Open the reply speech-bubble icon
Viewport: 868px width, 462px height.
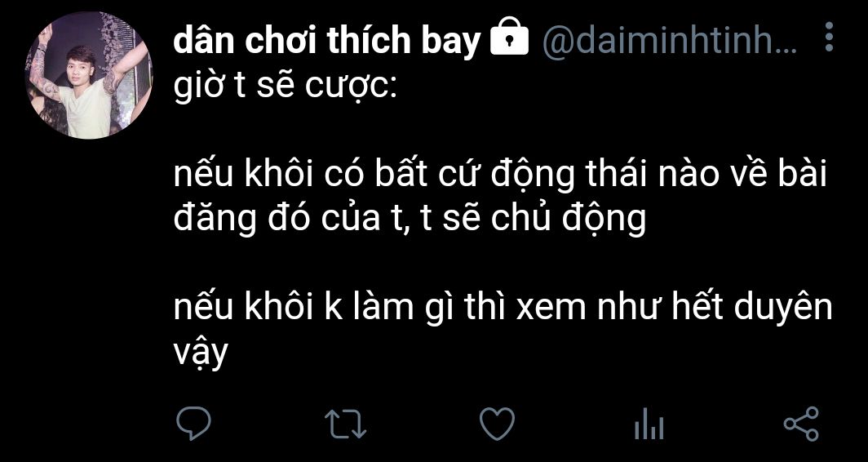tap(193, 424)
